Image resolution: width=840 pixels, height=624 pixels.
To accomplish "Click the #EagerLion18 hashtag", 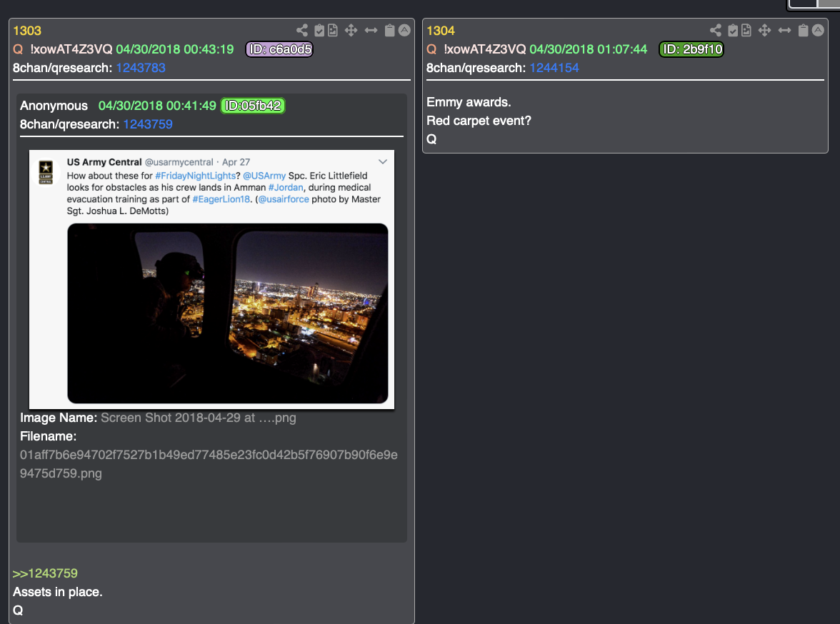I will 221,199.
